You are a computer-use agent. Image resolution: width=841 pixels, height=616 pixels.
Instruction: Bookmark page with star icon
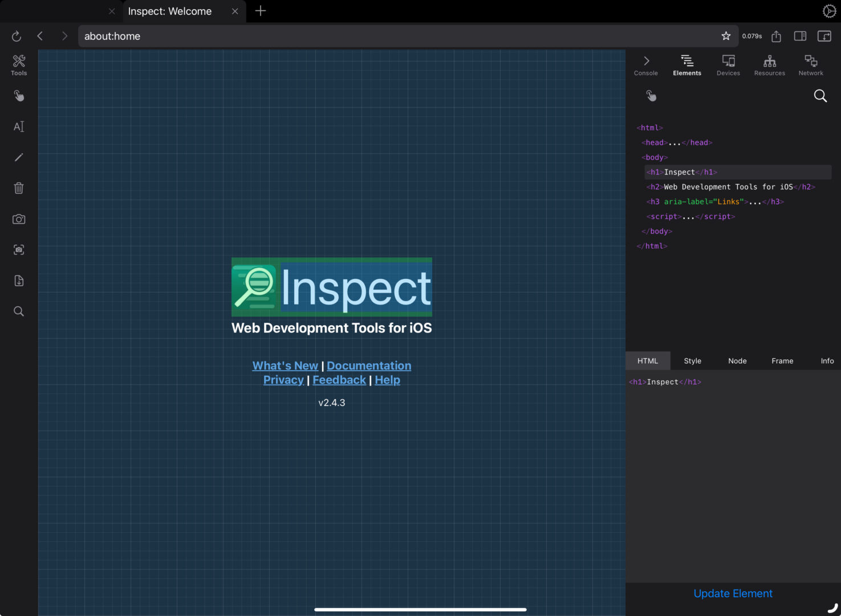pyautogui.click(x=726, y=36)
